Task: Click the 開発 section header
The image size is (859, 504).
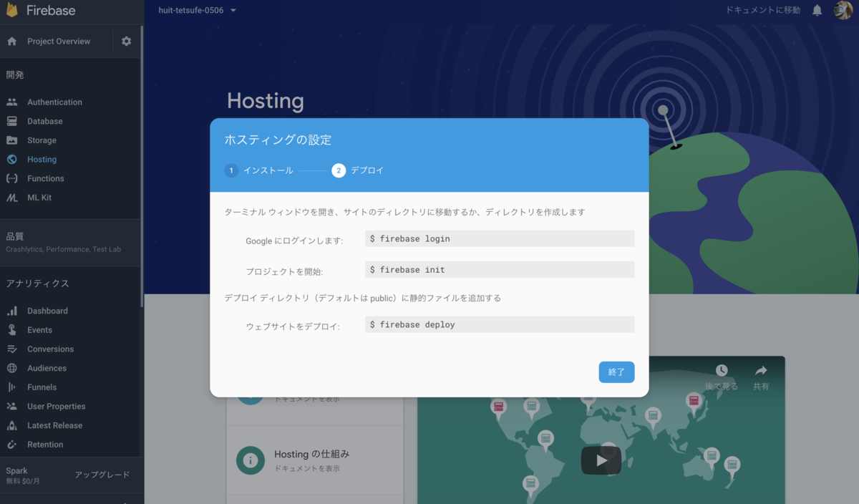Action: pyautogui.click(x=15, y=74)
